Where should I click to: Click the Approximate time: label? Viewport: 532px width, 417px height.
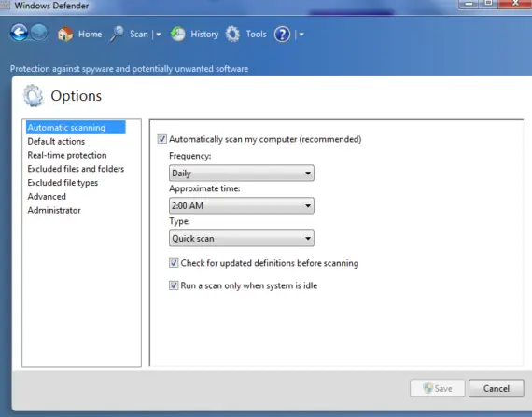(x=204, y=188)
